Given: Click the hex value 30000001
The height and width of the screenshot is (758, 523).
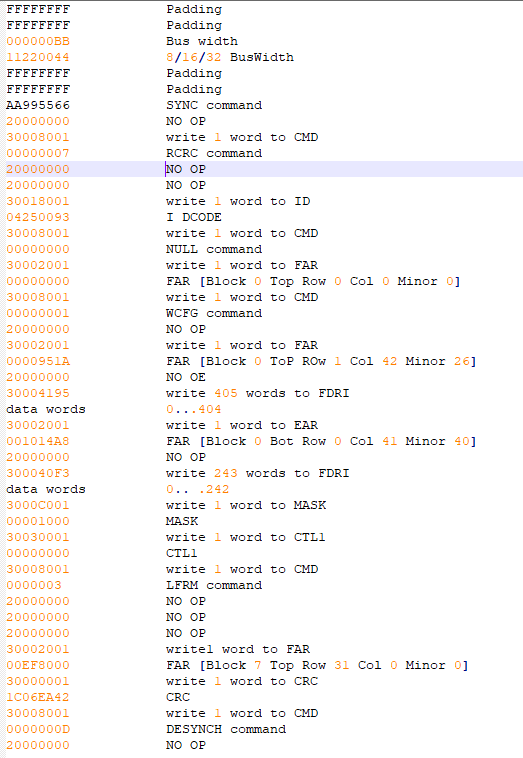Looking at the screenshot, I should click(38, 680).
